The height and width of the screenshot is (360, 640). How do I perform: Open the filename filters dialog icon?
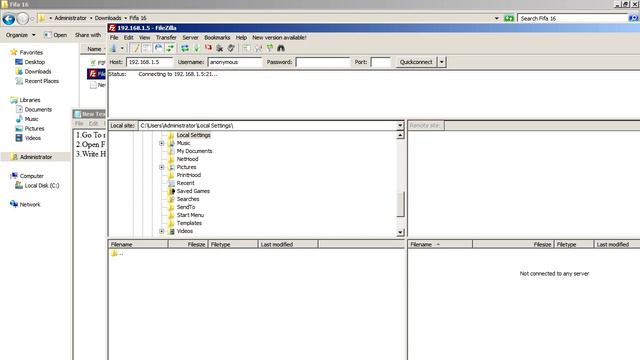[x=247, y=48]
